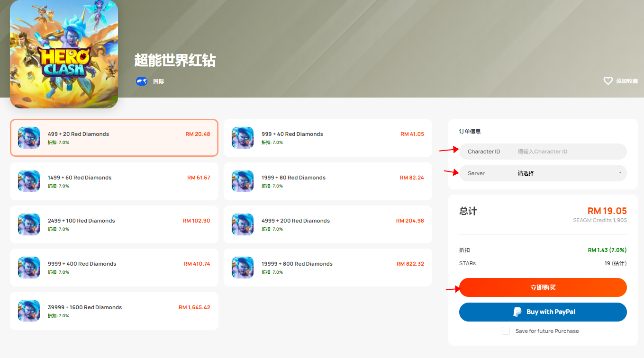Screen dimensions: 644x358
Task: Select the 9999 + 400 Red Diamonds package
Action: point(114,268)
